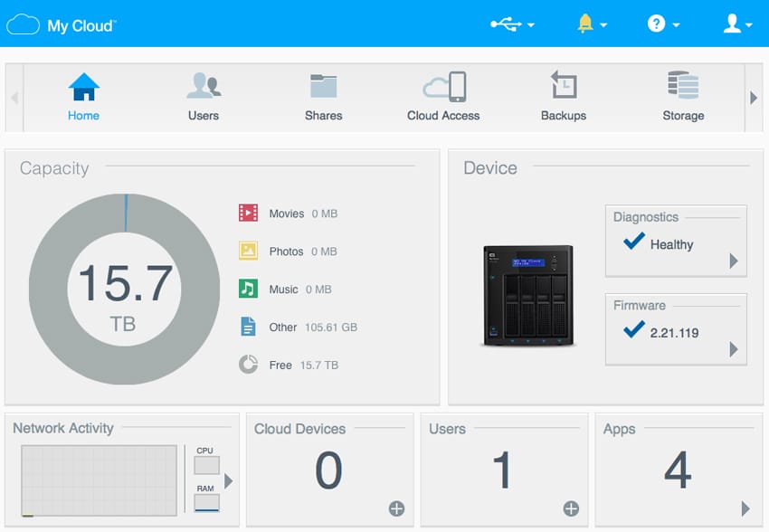Image resolution: width=769 pixels, height=532 pixels.
Task: Click the firmware version 2.21.119
Action: (x=674, y=333)
